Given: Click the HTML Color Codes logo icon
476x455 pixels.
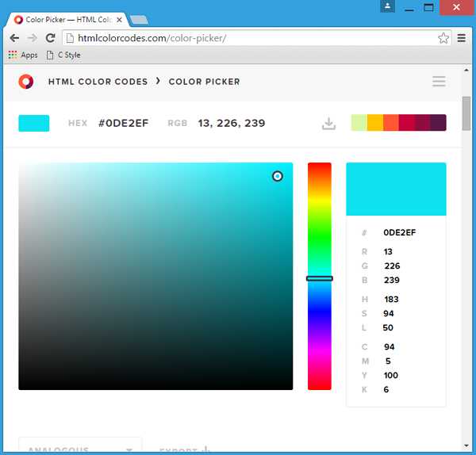Looking at the screenshot, I should pyautogui.click(x=26, y=81).
